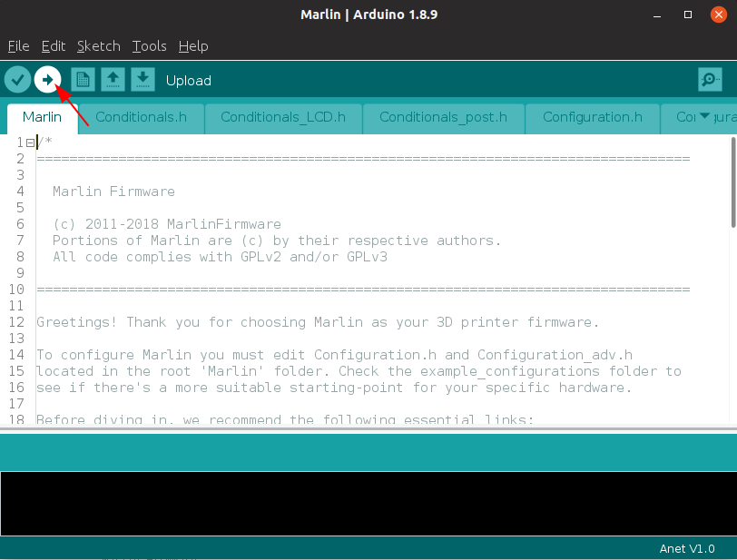Open the Tools menu

tap(150, 46)
